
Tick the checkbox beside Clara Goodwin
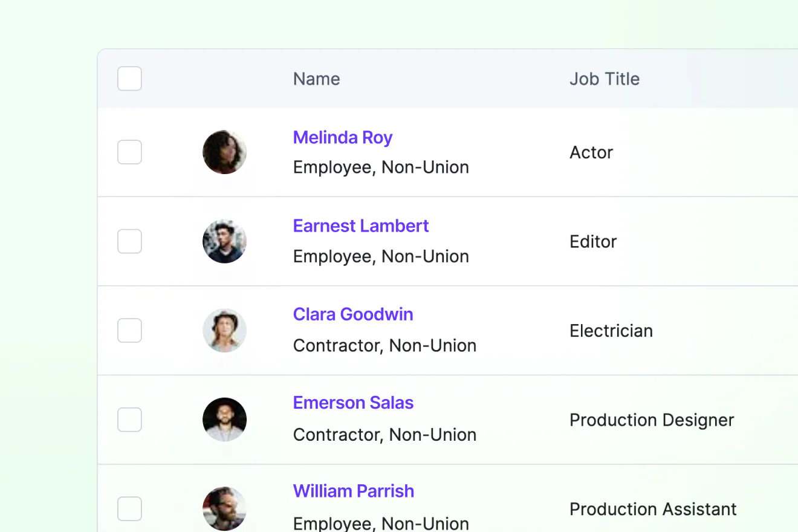click(x=129, y=331)
